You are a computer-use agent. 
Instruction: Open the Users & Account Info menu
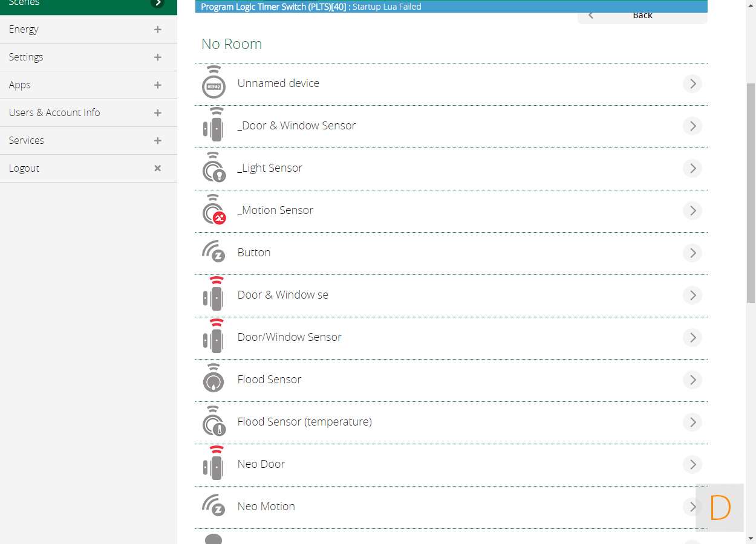tap(54, 113)
